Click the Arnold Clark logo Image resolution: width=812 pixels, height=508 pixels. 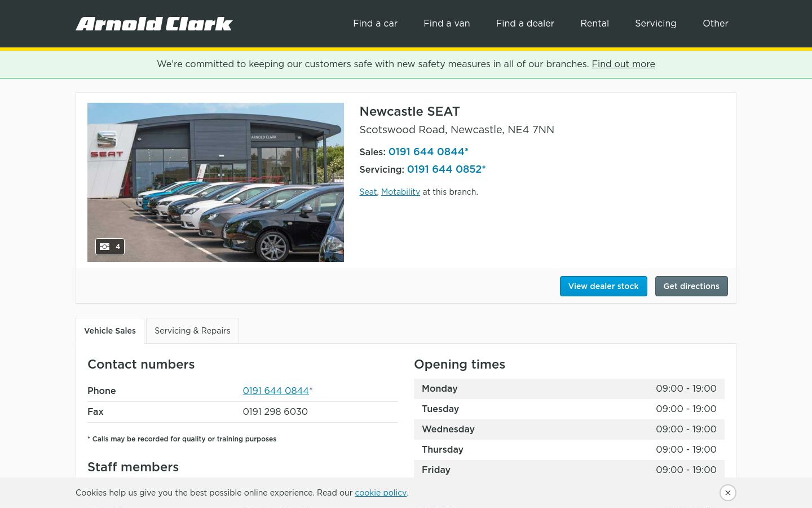pos(154,24)
